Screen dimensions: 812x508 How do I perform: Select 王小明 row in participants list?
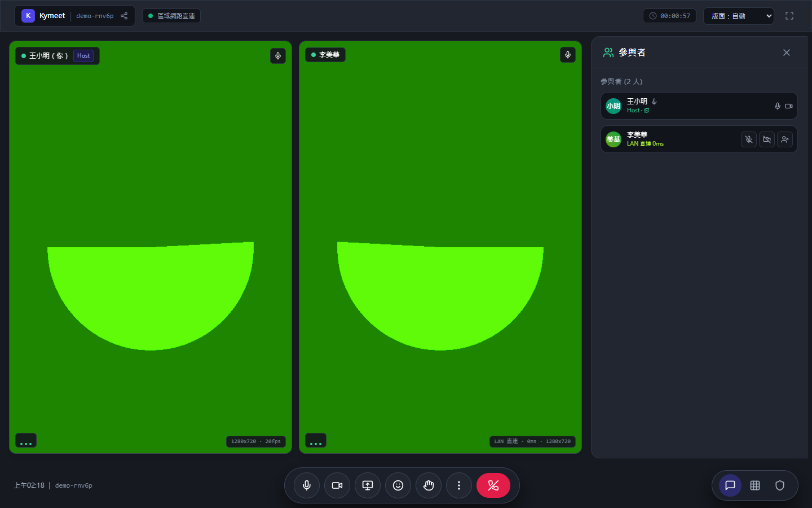[x=699, y=106]
